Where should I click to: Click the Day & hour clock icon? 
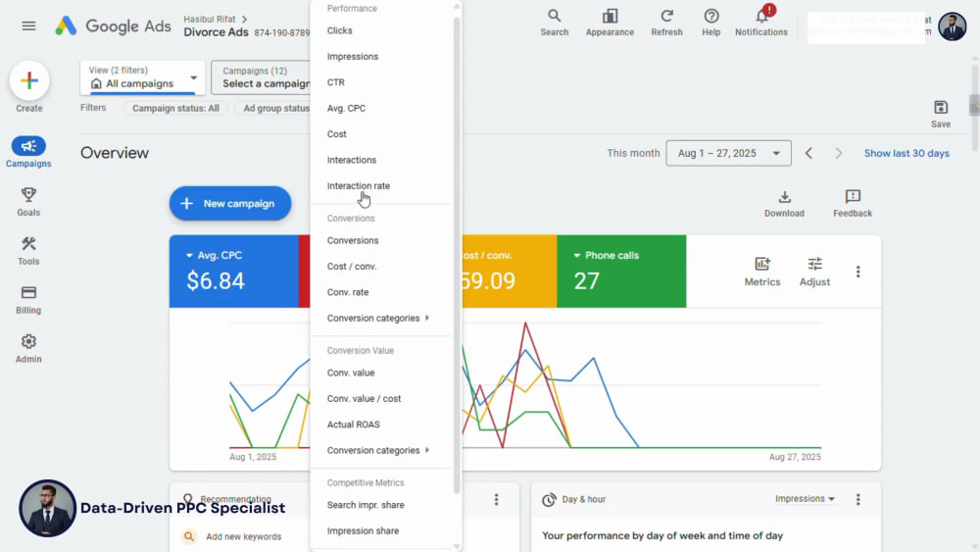[x=549, y=499]
